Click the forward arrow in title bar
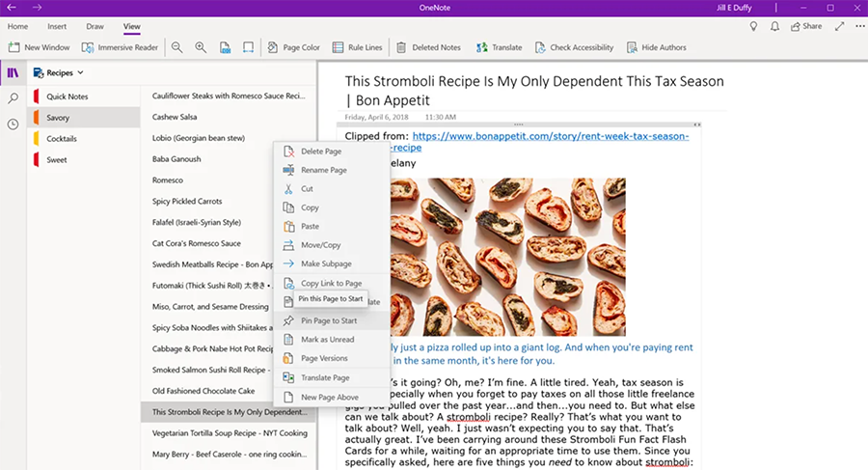This screenshot has height=470, width=868. [37, 7]
